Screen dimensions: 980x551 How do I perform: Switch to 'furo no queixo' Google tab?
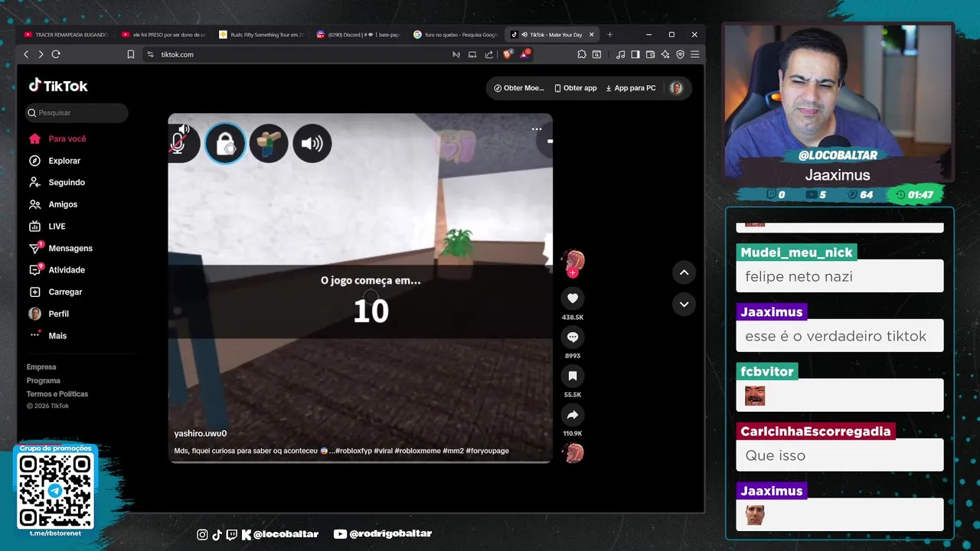[456, 34]
